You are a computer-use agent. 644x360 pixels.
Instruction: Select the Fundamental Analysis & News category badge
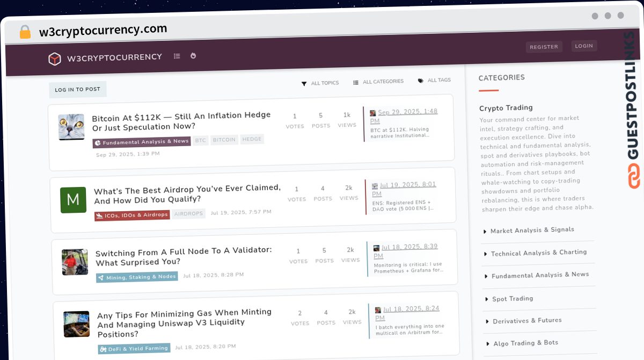142,142
